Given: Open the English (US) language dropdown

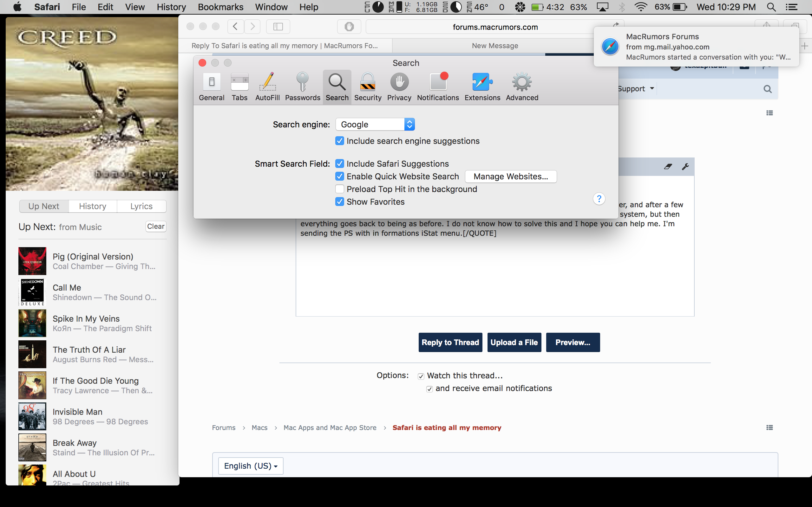Looking at the screenshot, I should pos(251,466).
